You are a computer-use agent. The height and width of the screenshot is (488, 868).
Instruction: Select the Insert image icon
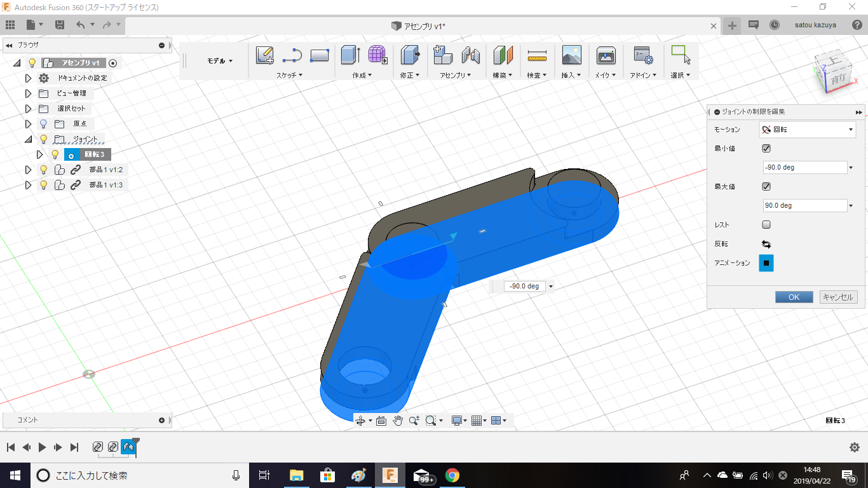572,55
